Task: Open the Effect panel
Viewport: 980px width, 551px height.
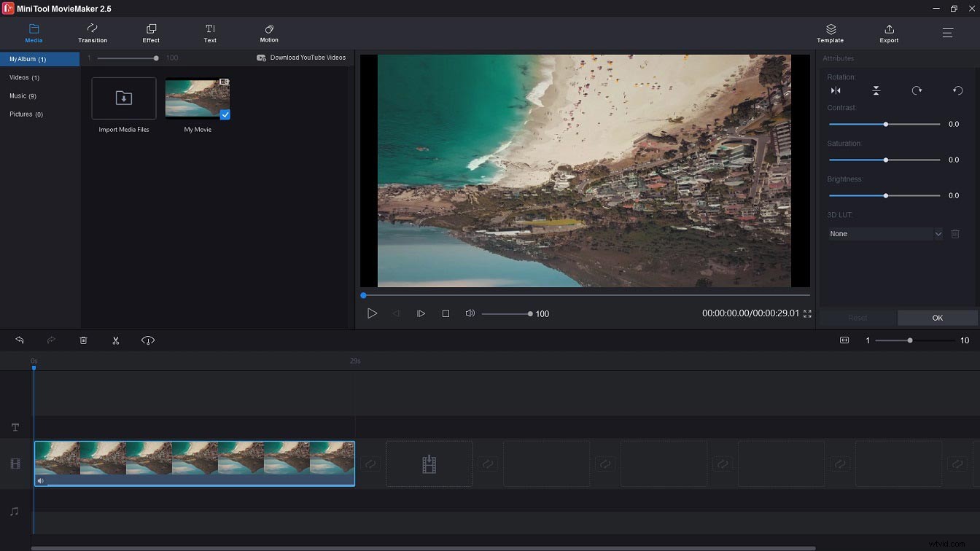Action: coord(151,33)
